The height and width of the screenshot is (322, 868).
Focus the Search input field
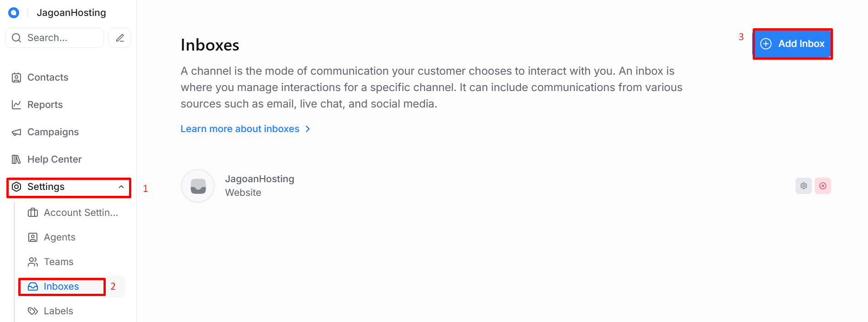pyautogui.click(x=55, y=38)
